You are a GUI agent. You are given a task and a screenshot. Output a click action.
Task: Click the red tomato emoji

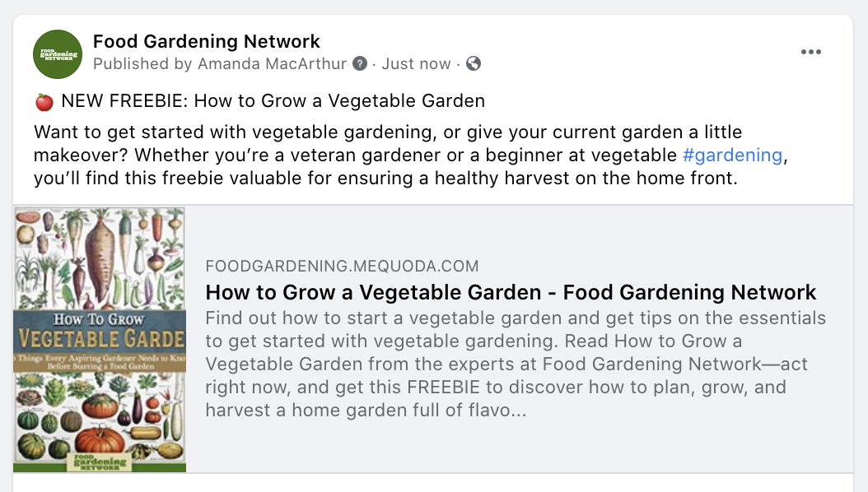click(44, 102)
